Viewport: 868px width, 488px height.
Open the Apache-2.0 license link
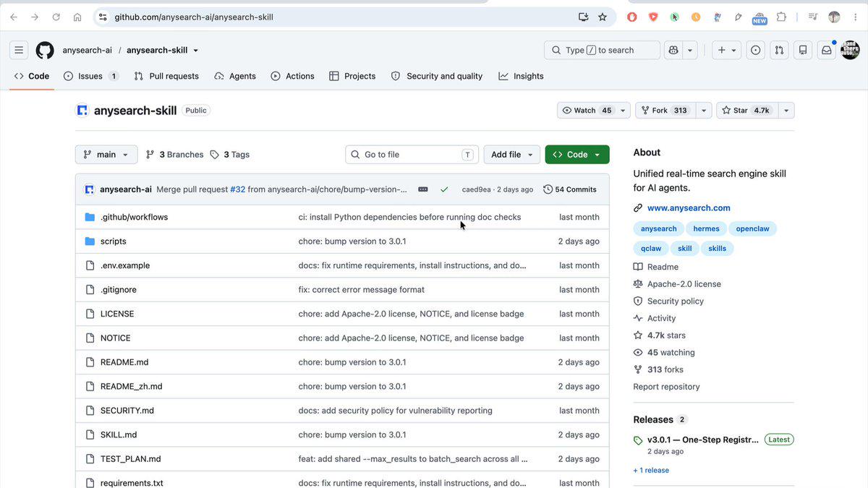tap(684, 284)
